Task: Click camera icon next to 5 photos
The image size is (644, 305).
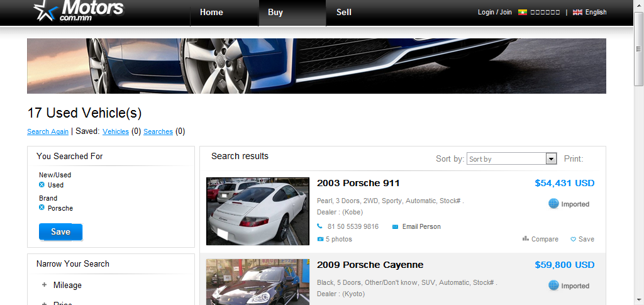Action: click(x=320, y=239)
